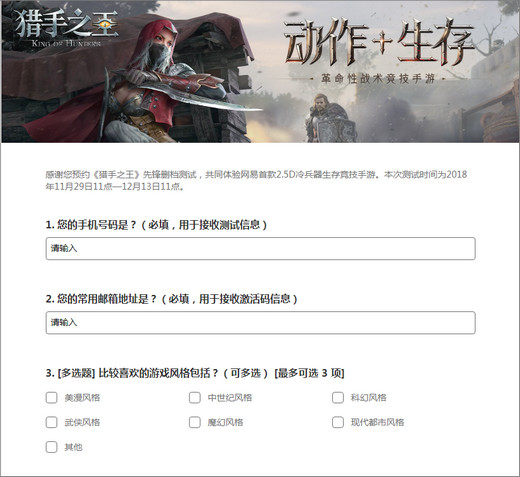Click the intro paragraph about the test schedule
The image size is (520, 477).
tap(256, 180)
